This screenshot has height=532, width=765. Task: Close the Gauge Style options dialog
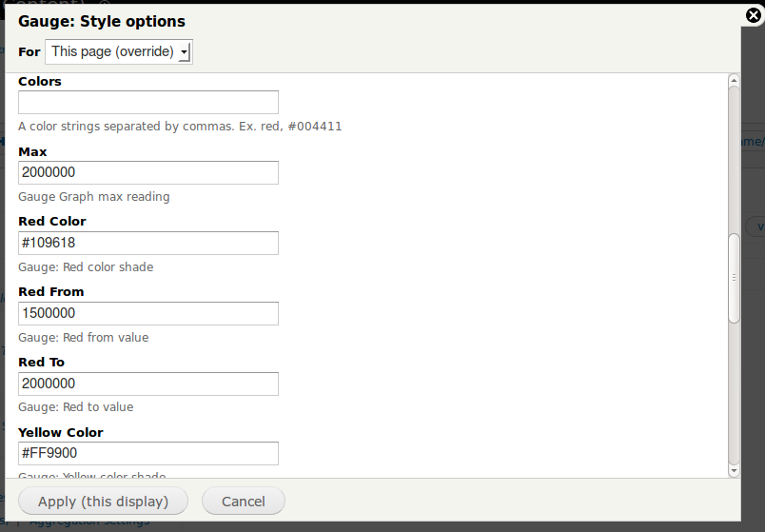pyautogui.click(x=753, y=15)
